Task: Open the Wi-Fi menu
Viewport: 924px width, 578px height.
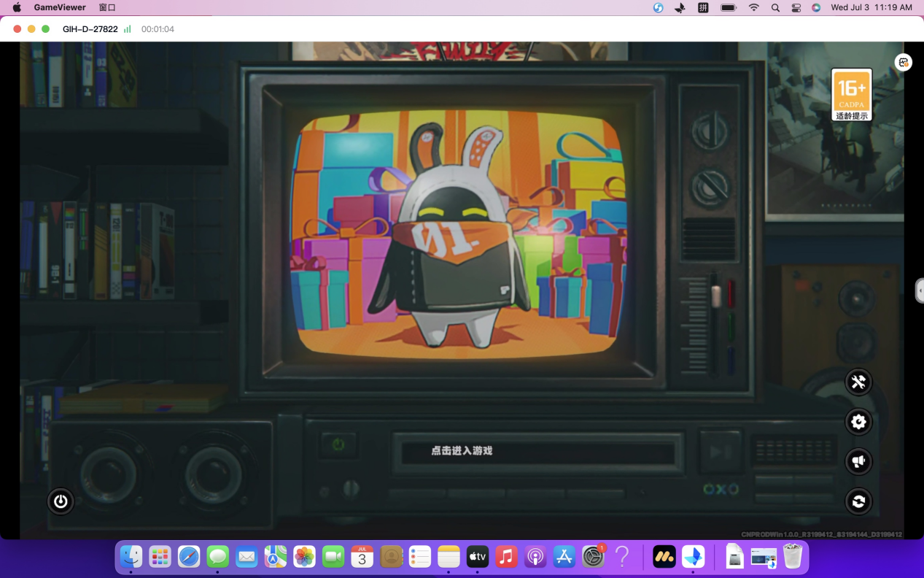Action: pos(753,7)
